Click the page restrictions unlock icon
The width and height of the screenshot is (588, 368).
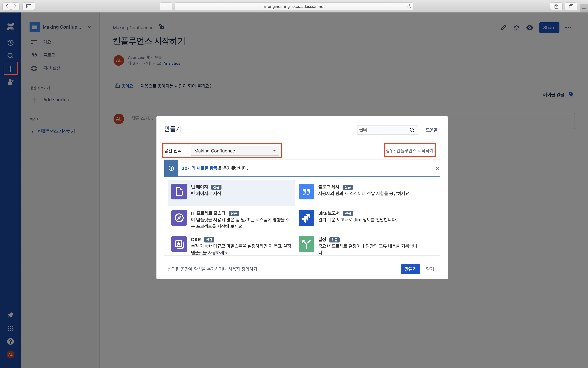(x=162, y=27)
